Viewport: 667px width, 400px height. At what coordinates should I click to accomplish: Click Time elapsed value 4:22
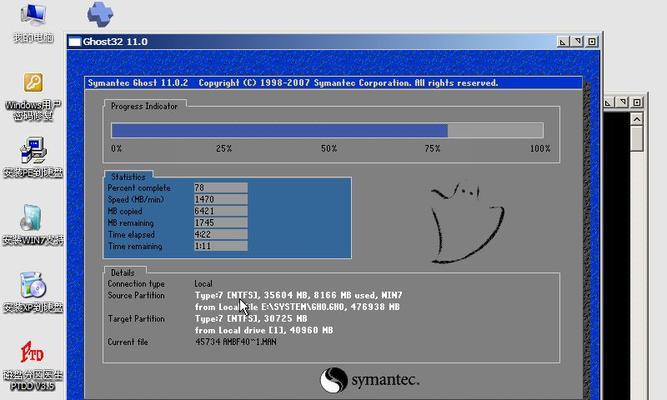pyautogui.click(x=221, y=234)
